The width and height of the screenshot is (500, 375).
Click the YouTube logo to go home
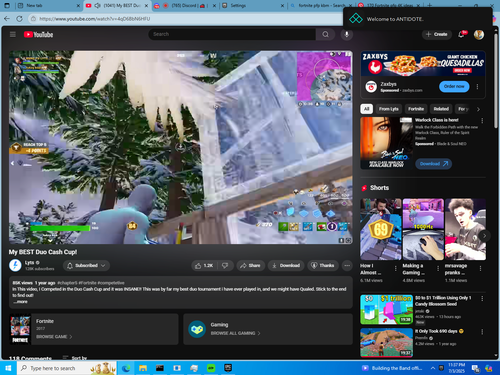pyautogui.click(x=38, y=34)
